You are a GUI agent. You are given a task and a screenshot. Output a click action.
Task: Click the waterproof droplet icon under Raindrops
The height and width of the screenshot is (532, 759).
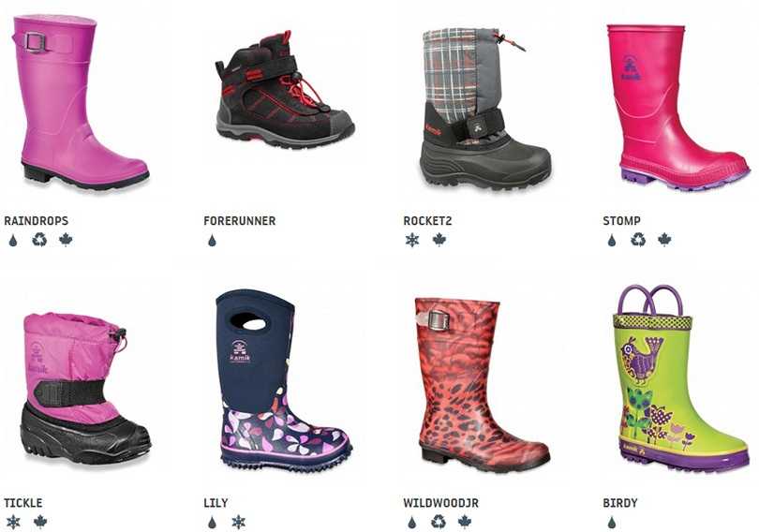click(13, 240)
